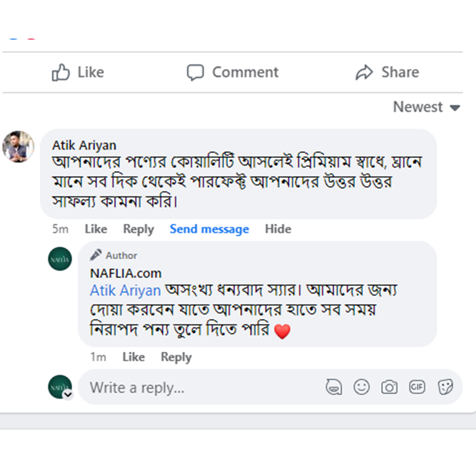Image resolution: width=476 pixels, height=476 pixels.
Task: Open the GIF picker icon
Action: 417,387
